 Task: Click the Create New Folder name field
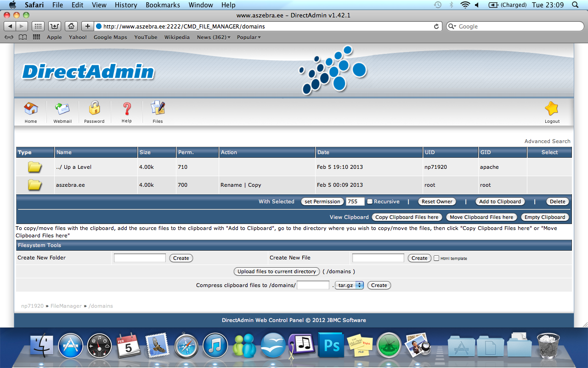click(x=140, y=258)
